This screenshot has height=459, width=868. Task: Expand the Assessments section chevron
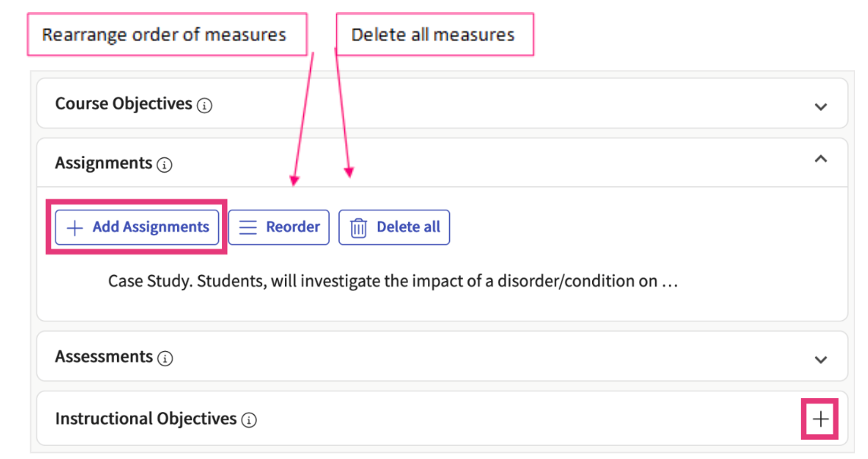pyautogui.click(x=821, y=359)
